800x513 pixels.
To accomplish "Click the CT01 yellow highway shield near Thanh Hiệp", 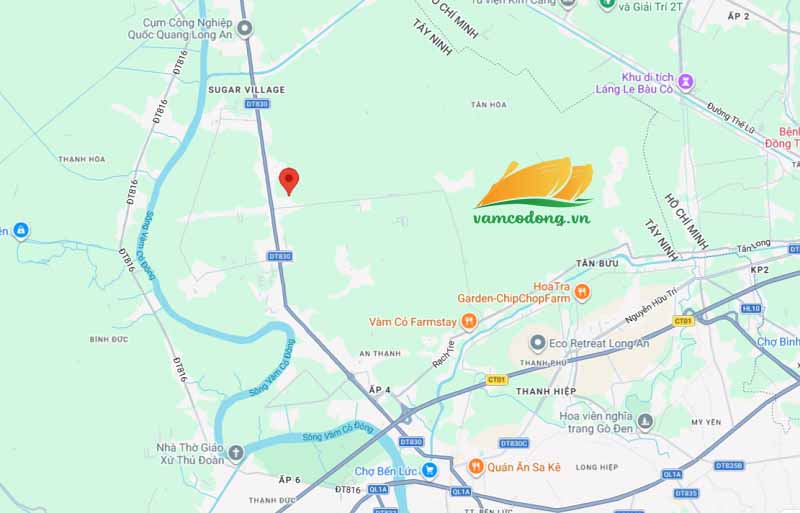I will (x=496, y=380).
